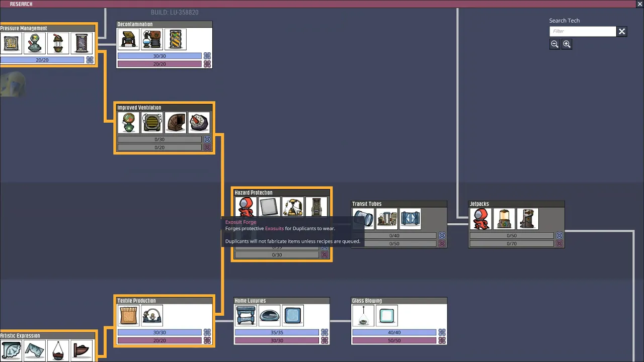Click the Home Luxuries title

(250, 301)
